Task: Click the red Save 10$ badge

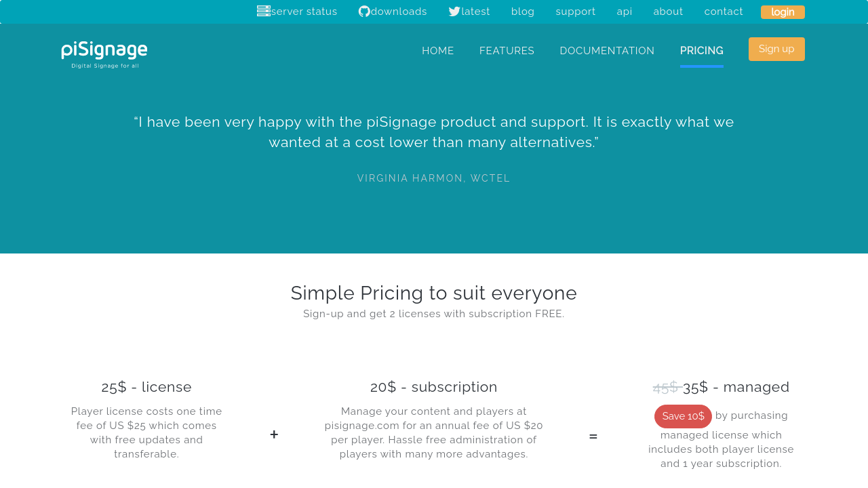Action: pyautogui.click(x=683, y=416)
